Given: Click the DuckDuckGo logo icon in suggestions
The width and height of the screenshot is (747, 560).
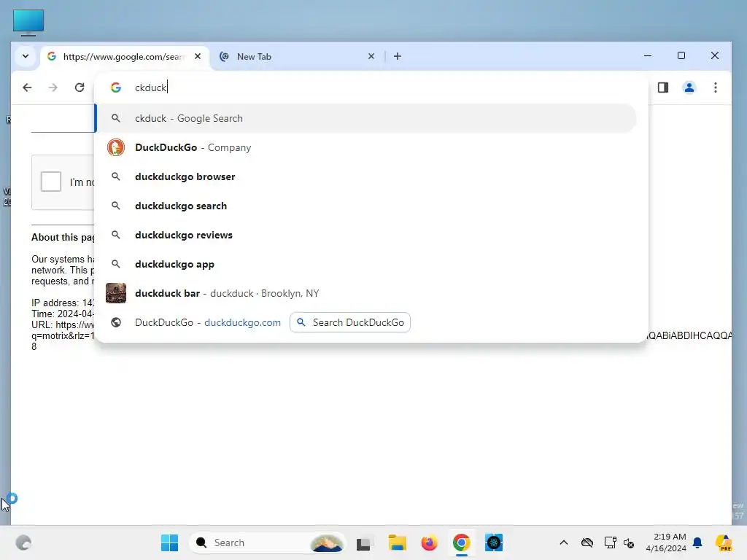Looking at the screenshot, I should click(116, 147).
